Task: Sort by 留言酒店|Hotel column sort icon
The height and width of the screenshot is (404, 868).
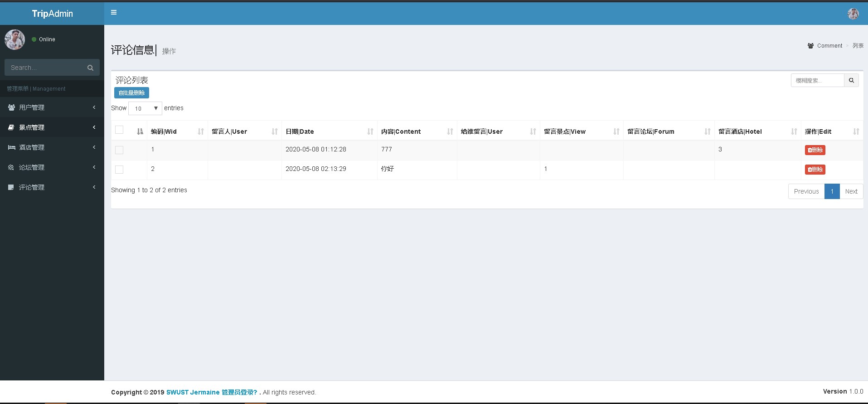Action: (794, 131)
